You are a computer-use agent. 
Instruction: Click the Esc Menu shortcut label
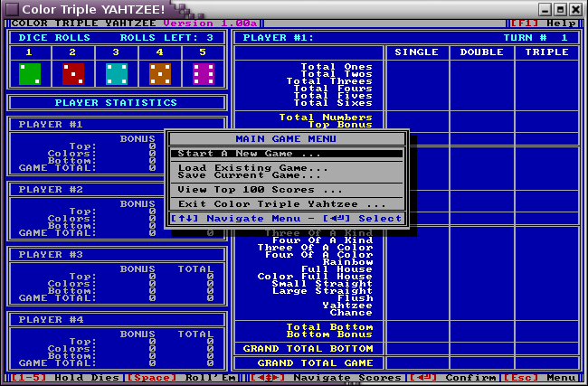tap(540, 377)
